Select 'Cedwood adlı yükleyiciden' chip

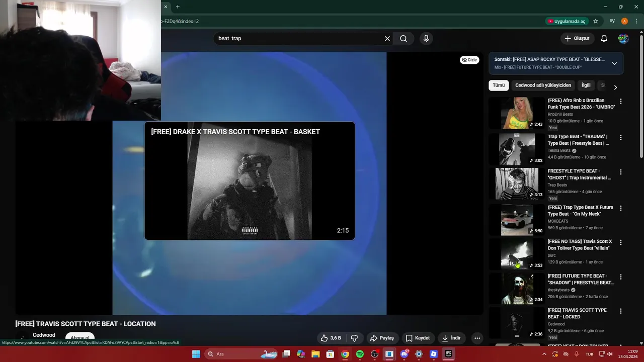pos(543,85)
